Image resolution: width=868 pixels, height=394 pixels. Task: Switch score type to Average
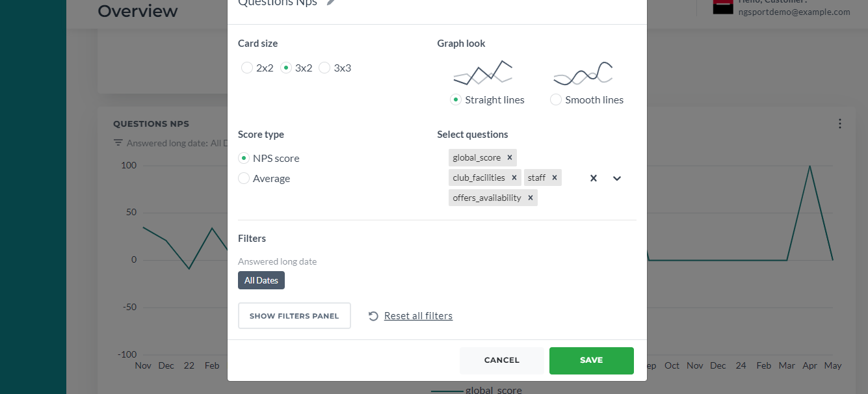coord(244,178)
